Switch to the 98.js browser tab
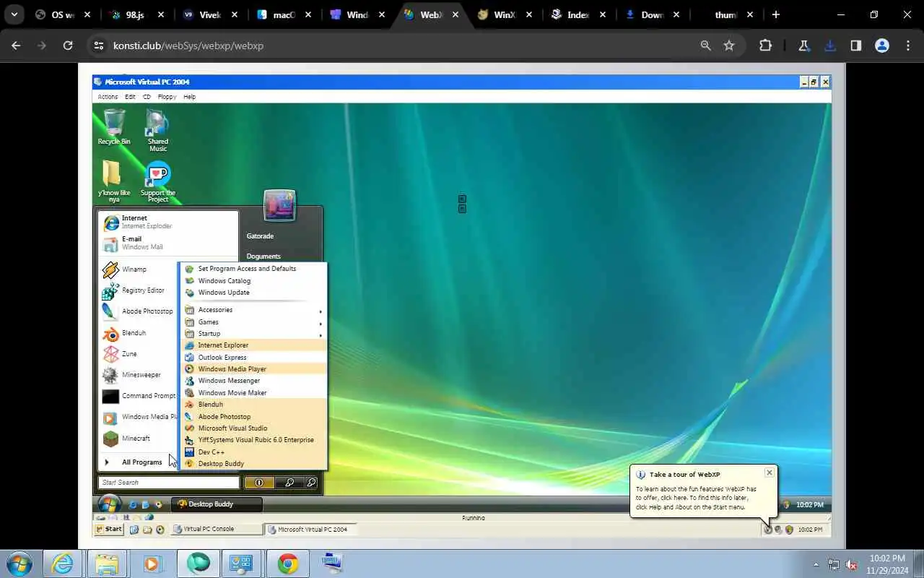The image size is (924, 578). (x=136, y=14)
